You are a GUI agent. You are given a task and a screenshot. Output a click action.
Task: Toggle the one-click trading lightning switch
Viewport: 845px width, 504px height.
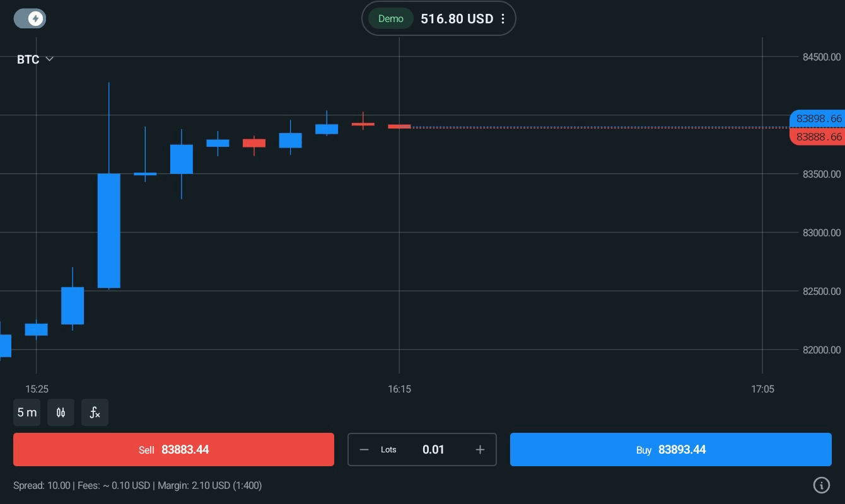tap(30, 19)
